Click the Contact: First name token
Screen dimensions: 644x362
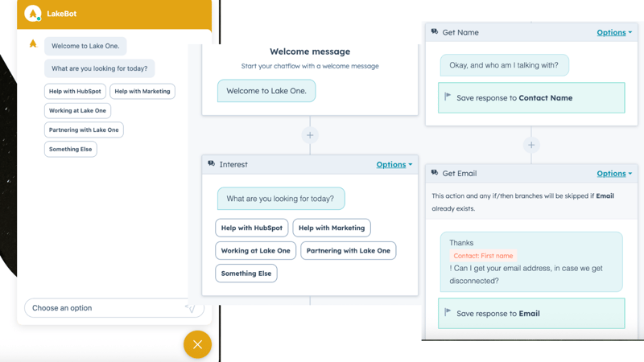point(484,256)
